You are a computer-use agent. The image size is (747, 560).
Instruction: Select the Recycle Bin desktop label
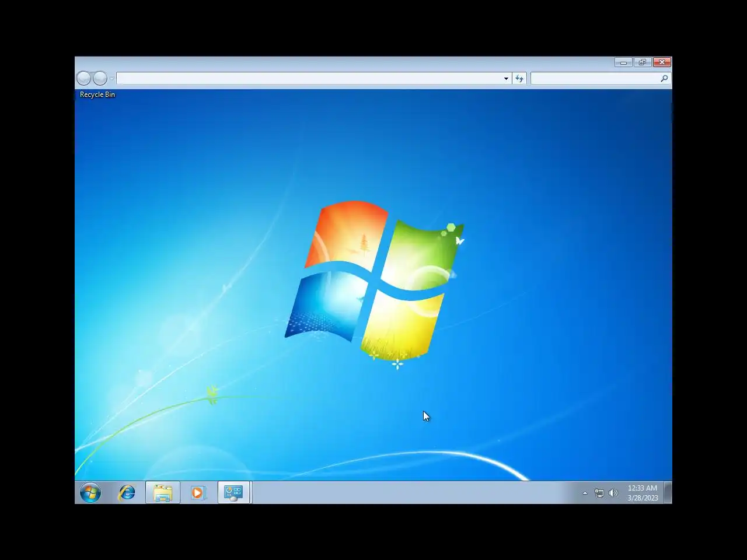(x=97, y=94)
